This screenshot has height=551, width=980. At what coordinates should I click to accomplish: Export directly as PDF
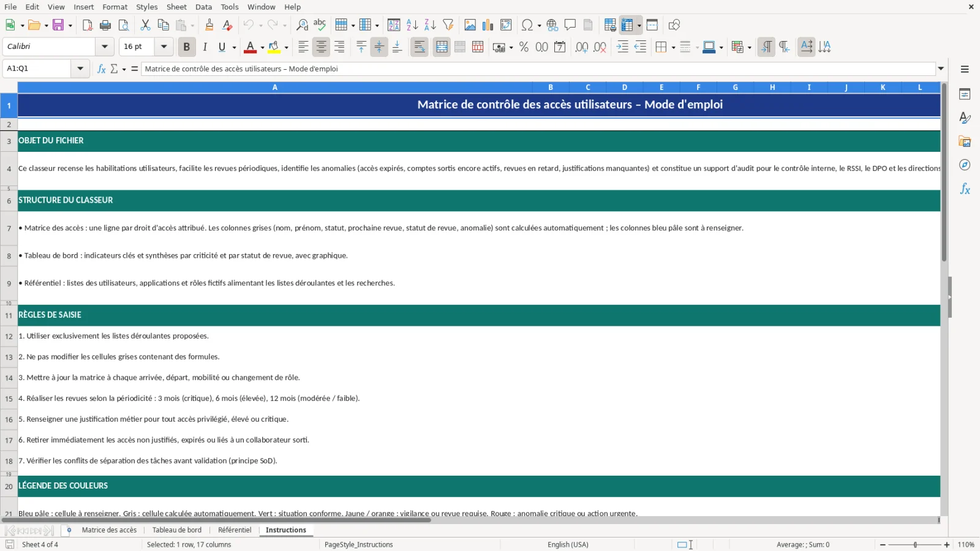click(88, 25)
